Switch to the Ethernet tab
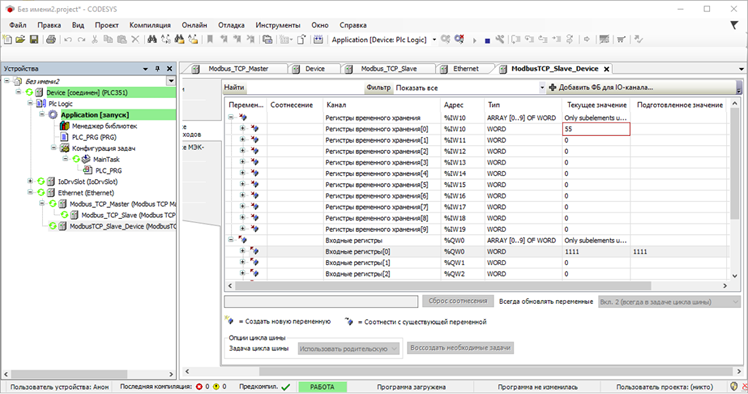This screenshot has width=748, height=394. point(466,69)
